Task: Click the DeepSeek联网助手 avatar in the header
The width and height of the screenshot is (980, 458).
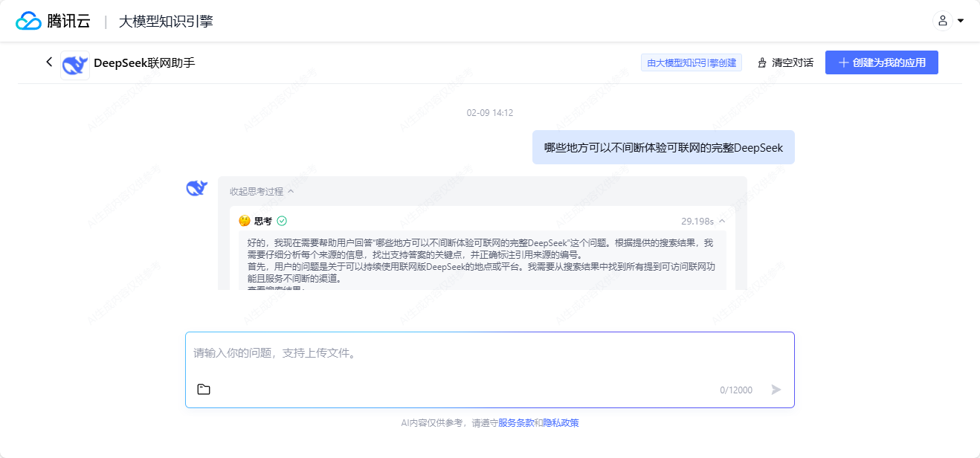Action: 74,62
